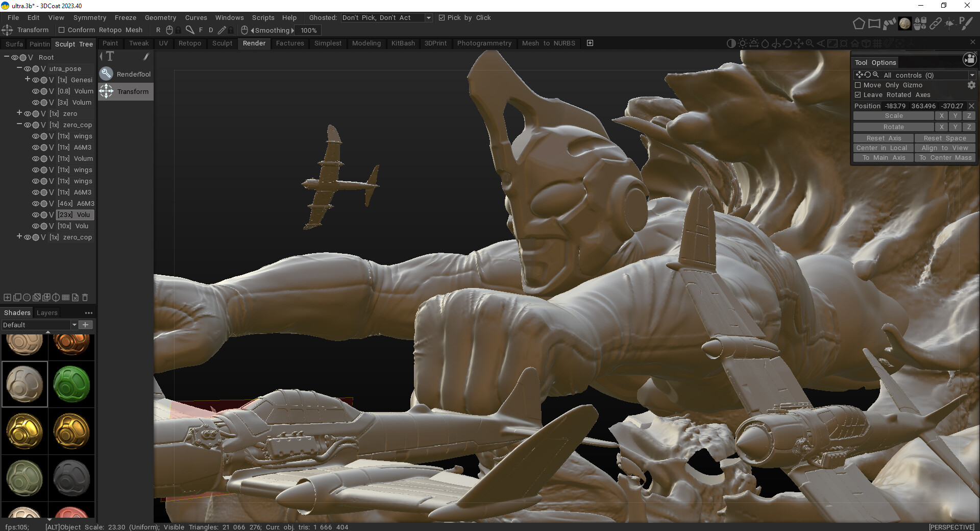Add a new sculpt tree layer with plus icon
The height and width of the screenshot is (531, 980).
(7, 297)
